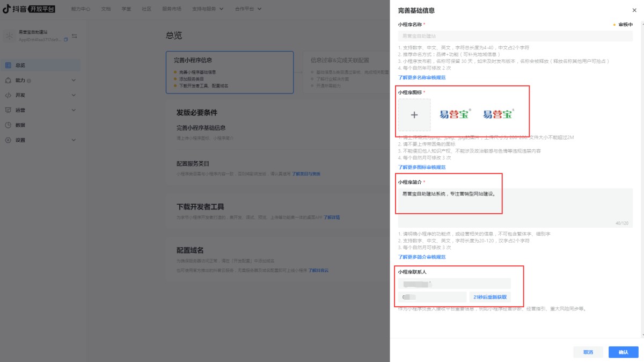The width and height of the screenshot is (644, 362).
Task: Click the 能力 sidebar icon
Action: coord(8,81)
